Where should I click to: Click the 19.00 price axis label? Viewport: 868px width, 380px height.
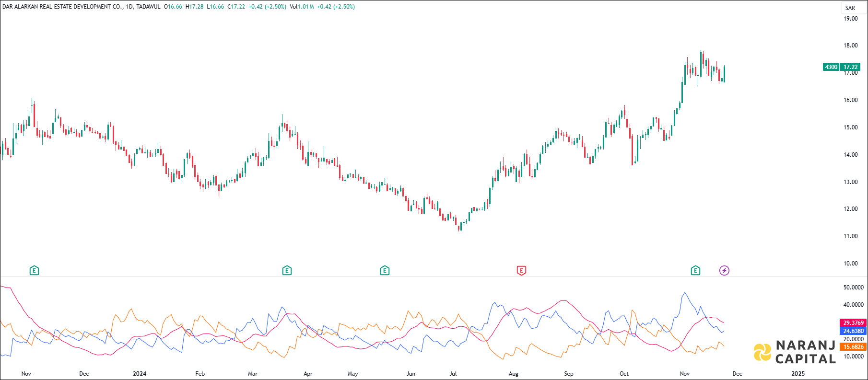coord(851,19)
